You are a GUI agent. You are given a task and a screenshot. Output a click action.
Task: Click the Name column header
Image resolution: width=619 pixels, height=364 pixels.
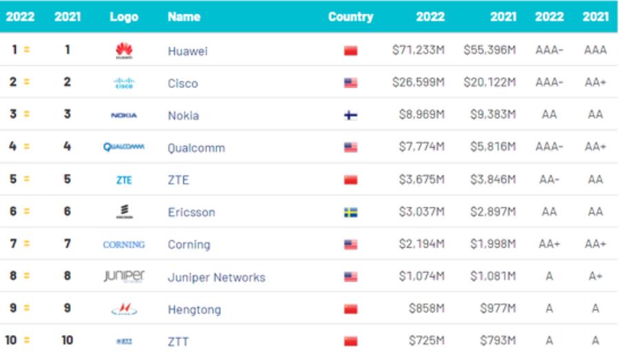pyautogui.click(x=184, y=17)
